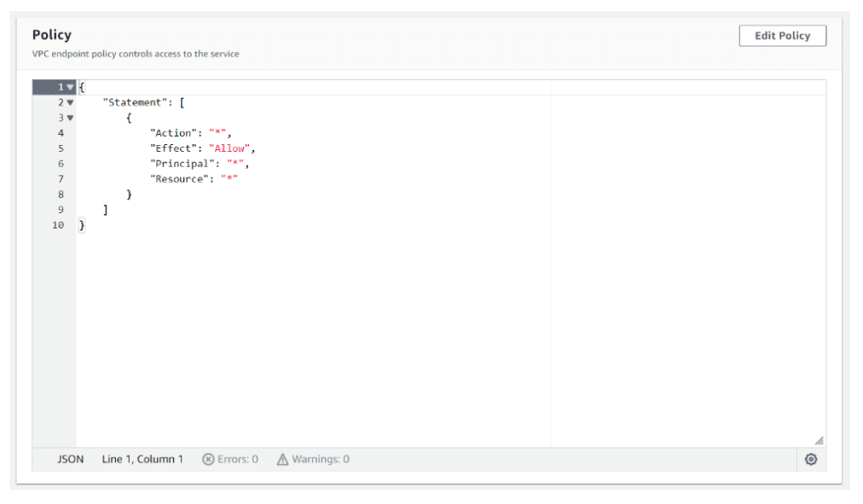863x504 pixels.
Task: Collapse the root object on line 1
Action: pyautogui.click(x=70, y=87)
